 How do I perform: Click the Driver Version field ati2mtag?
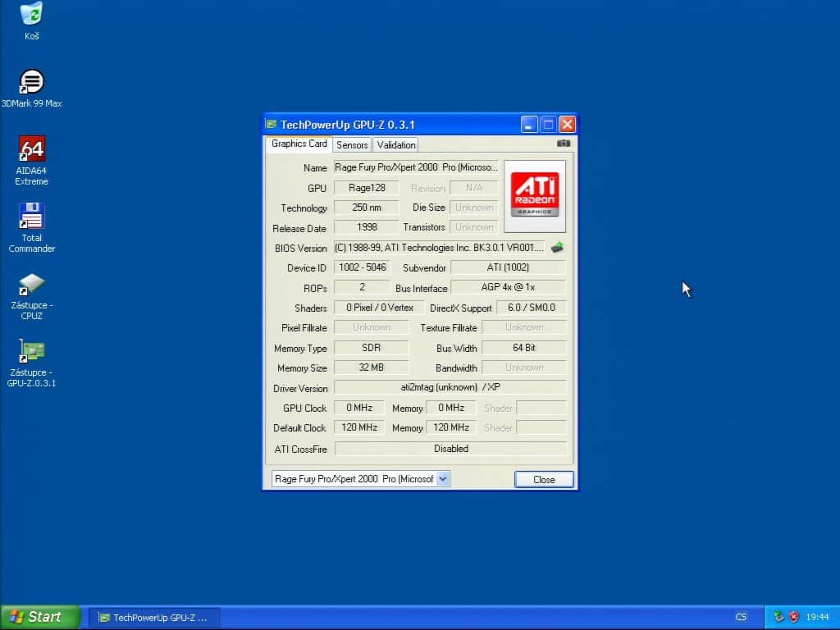pyautogui.click(x=450, y=387)
